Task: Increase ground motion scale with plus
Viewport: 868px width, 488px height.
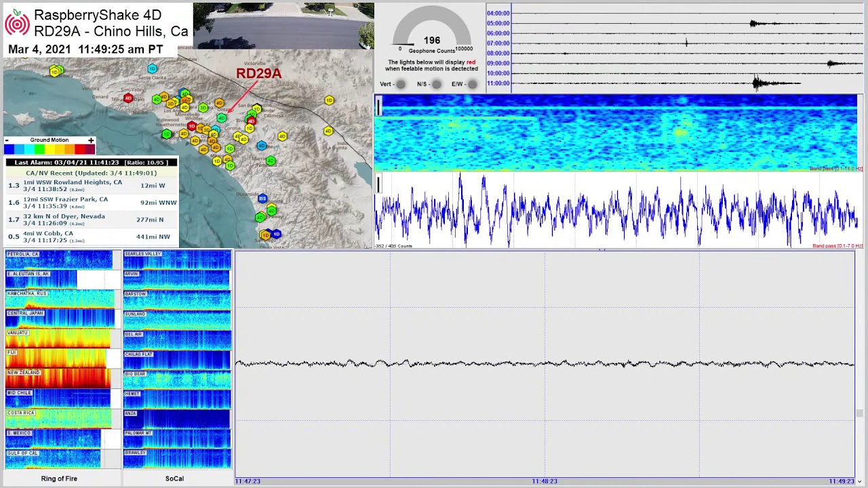Action: pos(91,140)
